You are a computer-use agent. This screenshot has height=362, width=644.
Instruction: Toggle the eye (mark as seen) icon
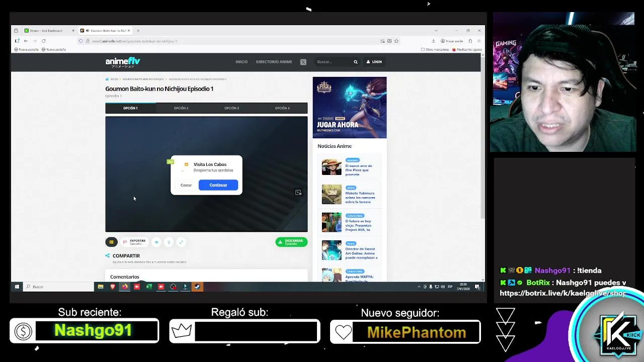click(x=156, y=242)
